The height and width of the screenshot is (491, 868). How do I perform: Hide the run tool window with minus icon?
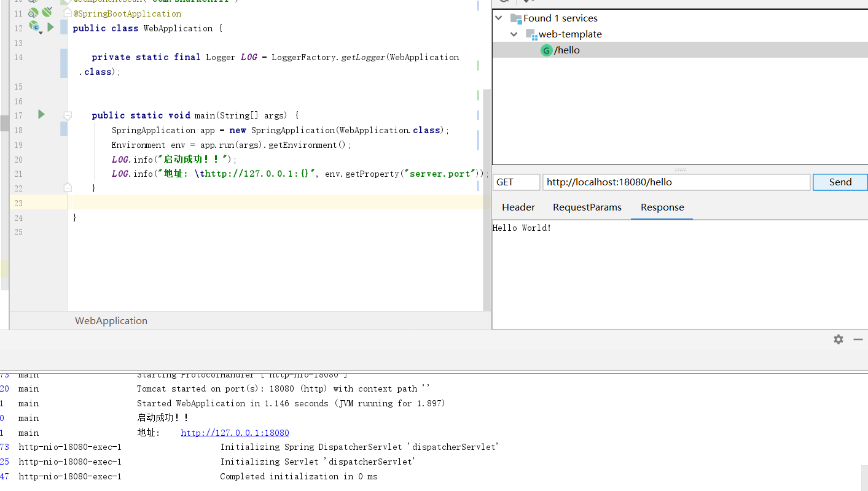point(858,339)
